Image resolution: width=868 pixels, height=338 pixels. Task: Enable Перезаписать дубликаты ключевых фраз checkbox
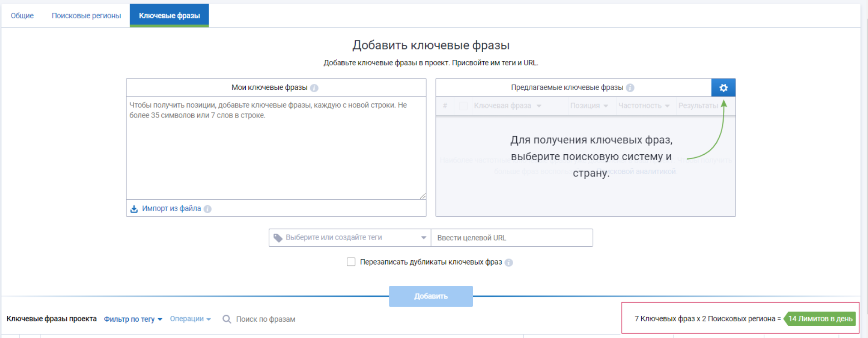[x=351, y=262]
